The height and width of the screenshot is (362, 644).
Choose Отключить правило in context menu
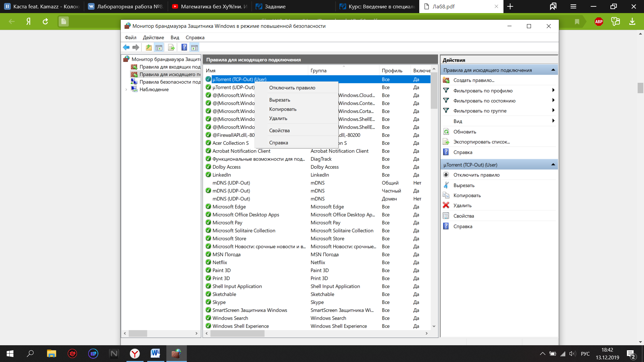coord(296,88)
